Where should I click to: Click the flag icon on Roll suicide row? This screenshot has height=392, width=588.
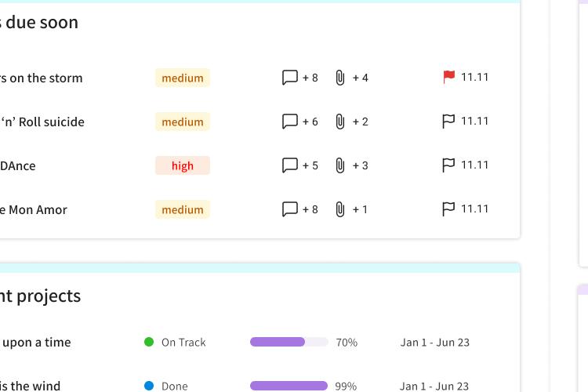point(448,122)
